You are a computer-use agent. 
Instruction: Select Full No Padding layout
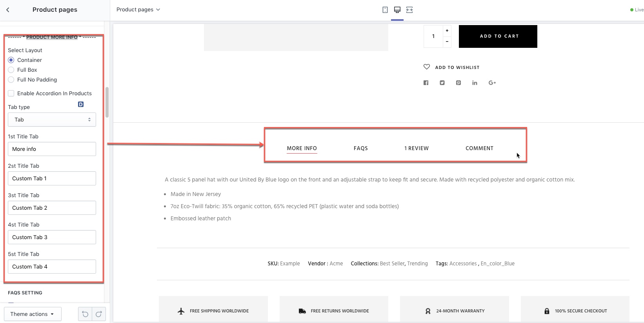click(x=11, y=80)
